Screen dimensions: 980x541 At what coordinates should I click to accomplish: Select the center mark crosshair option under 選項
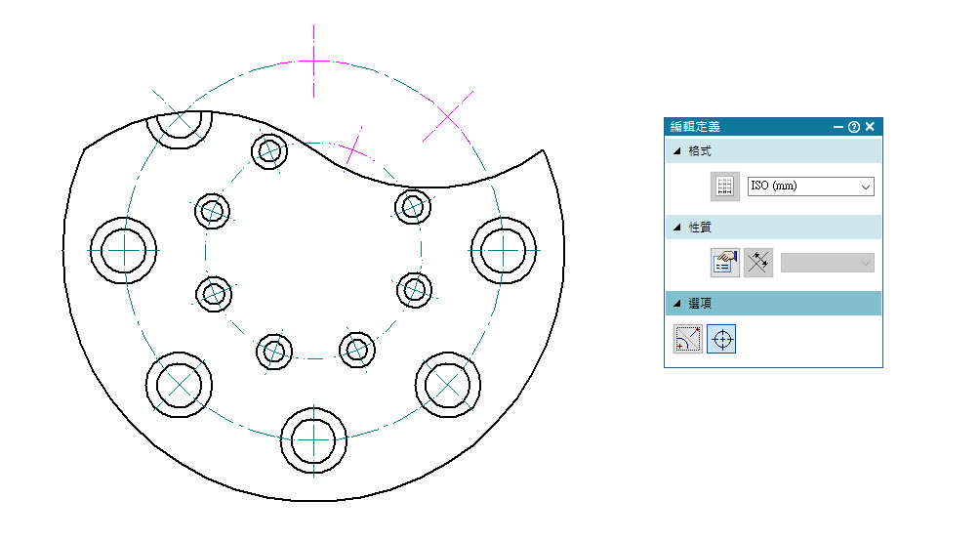tap(721, 339)
